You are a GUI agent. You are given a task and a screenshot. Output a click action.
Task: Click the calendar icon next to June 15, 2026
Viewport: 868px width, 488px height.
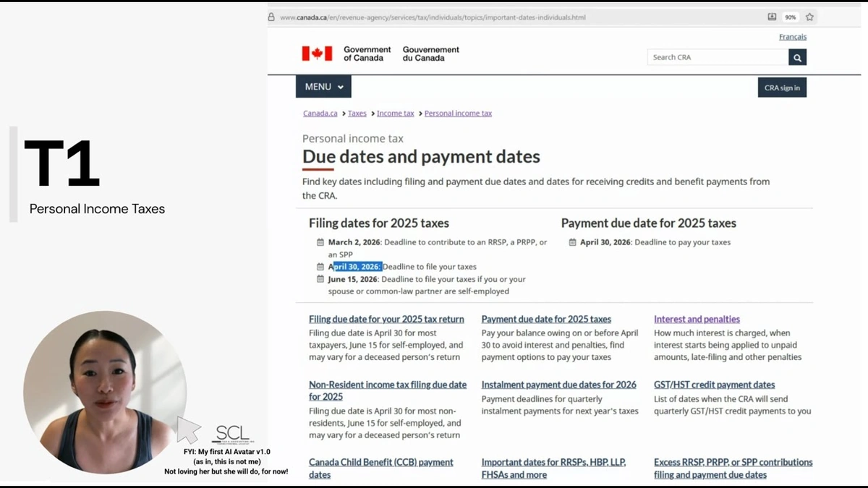click(x=320, y=279)
